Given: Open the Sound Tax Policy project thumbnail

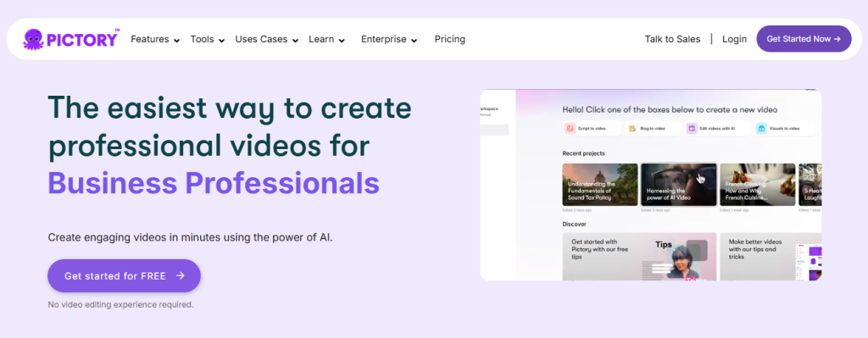Looking at the screenshot, I should click(x=600, y=185).
